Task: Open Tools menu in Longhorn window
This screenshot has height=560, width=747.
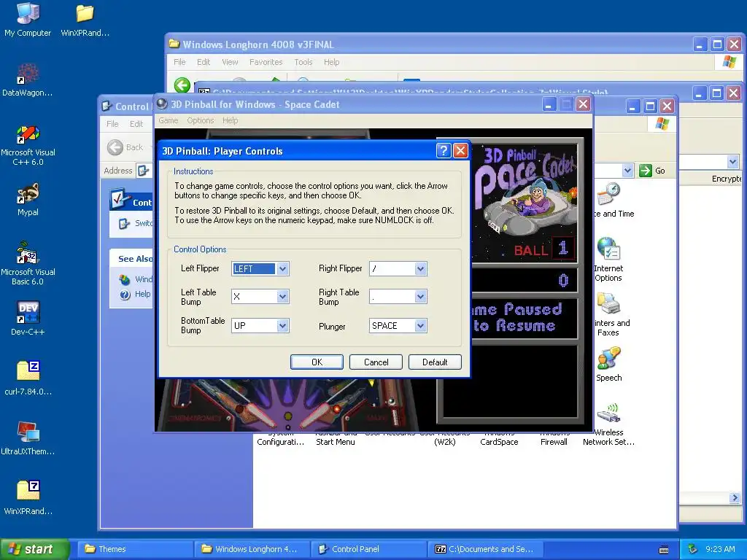Action: (303, 62)
